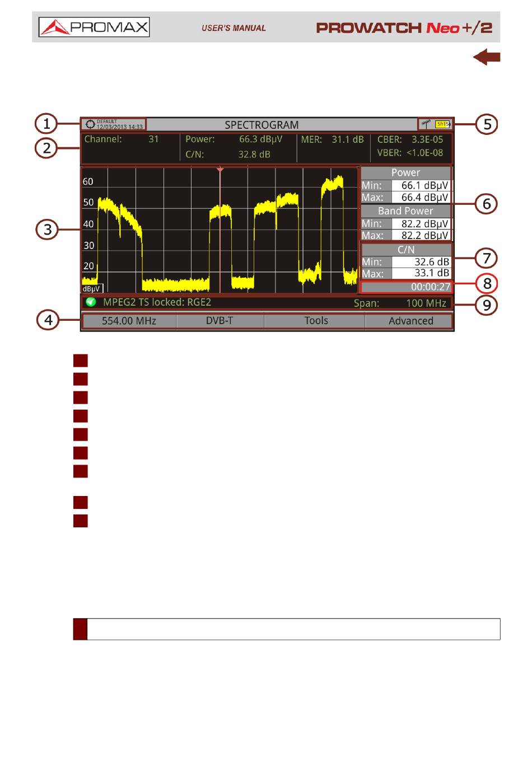Image resolution: width=532 pixels, height=772 pixels.
Task: Click the date 12/03/2013 14:33 text
Action: tap(119, 127)
